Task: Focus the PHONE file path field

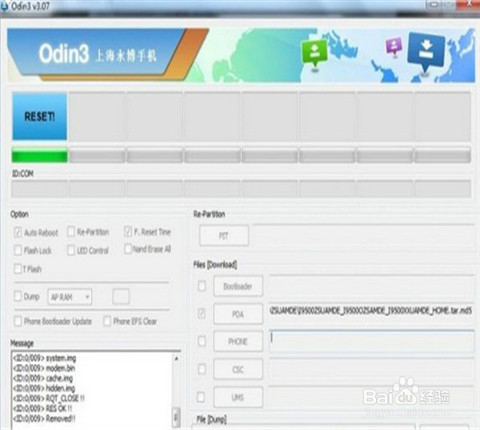Action: pyautogui.click(x=372, y=341)
